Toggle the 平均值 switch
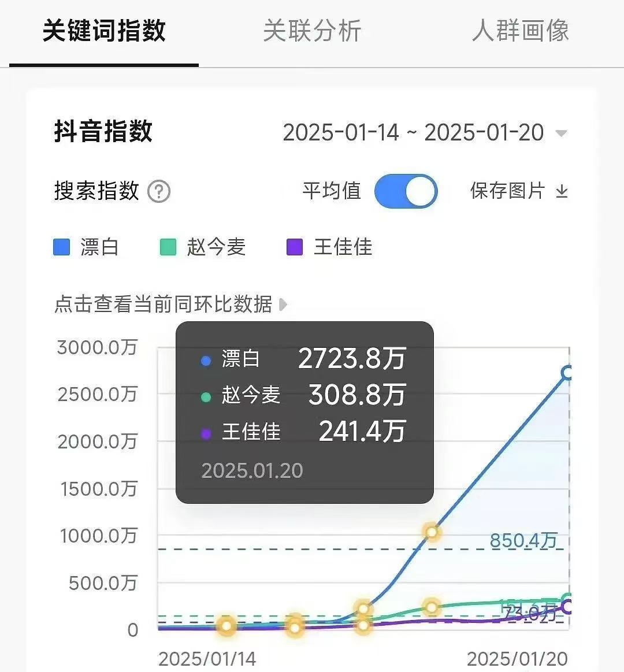624x672 pixels. pyautogui.click(x=406, y=191)
